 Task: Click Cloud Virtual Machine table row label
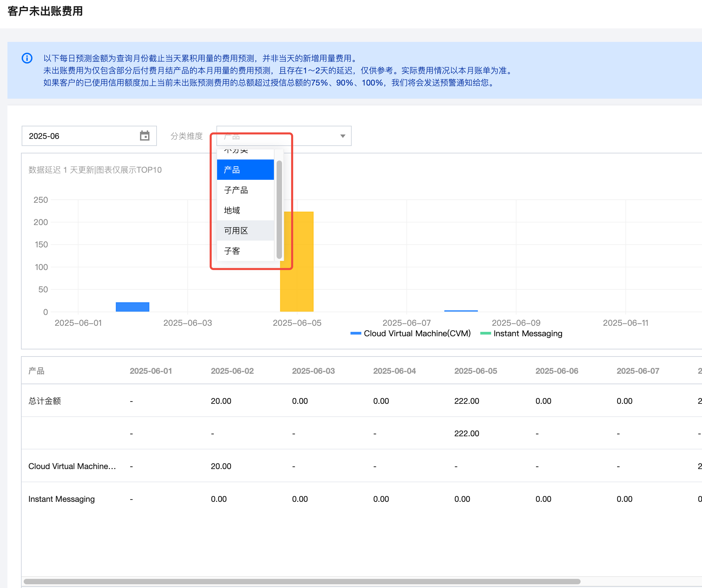click(72, 466)
